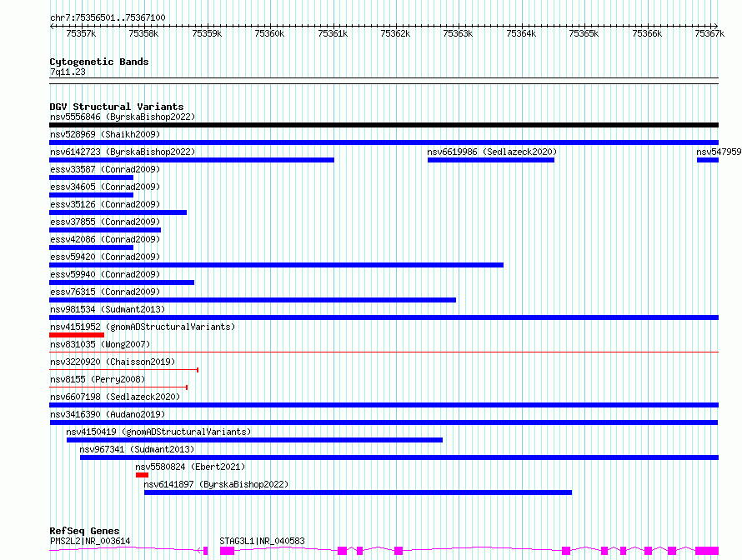Screen dimensions: 742x560
Task: Click the DGV Structural Variants track title
Action: [117, 107]
